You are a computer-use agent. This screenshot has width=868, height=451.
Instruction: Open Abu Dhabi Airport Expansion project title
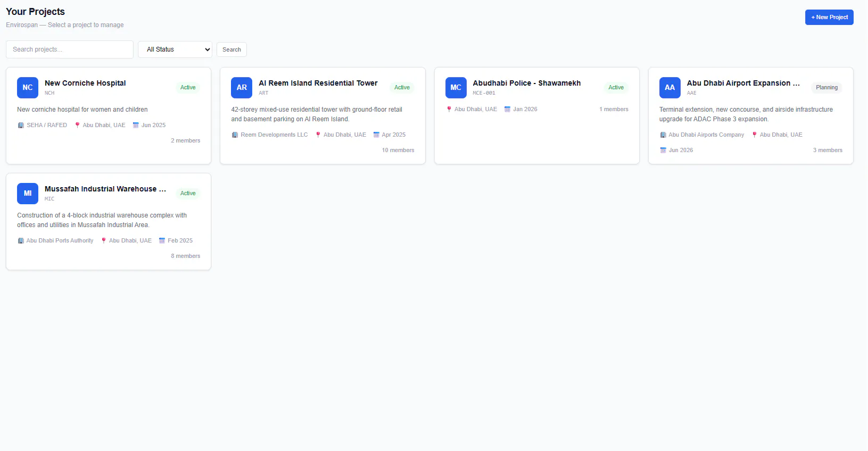[743, 83]
